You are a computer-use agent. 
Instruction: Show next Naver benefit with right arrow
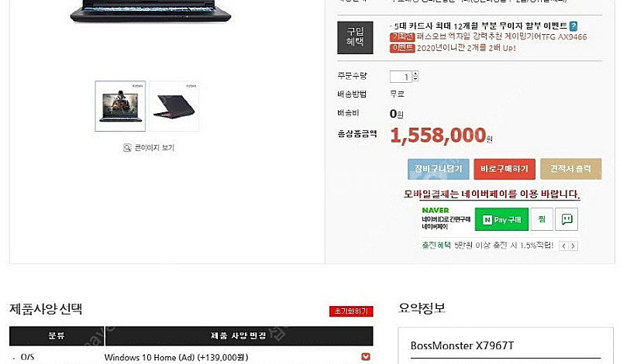[x=573, y=246]
